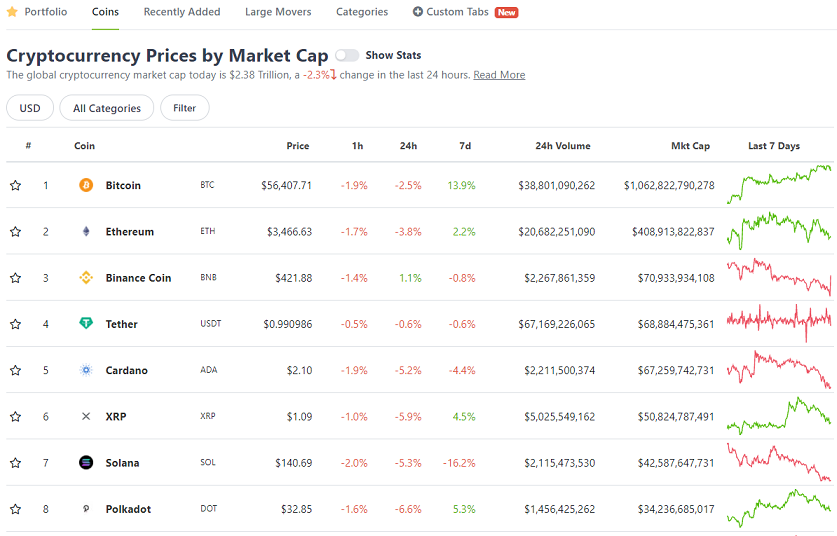Open Custom Tabs

click(457, 12)
